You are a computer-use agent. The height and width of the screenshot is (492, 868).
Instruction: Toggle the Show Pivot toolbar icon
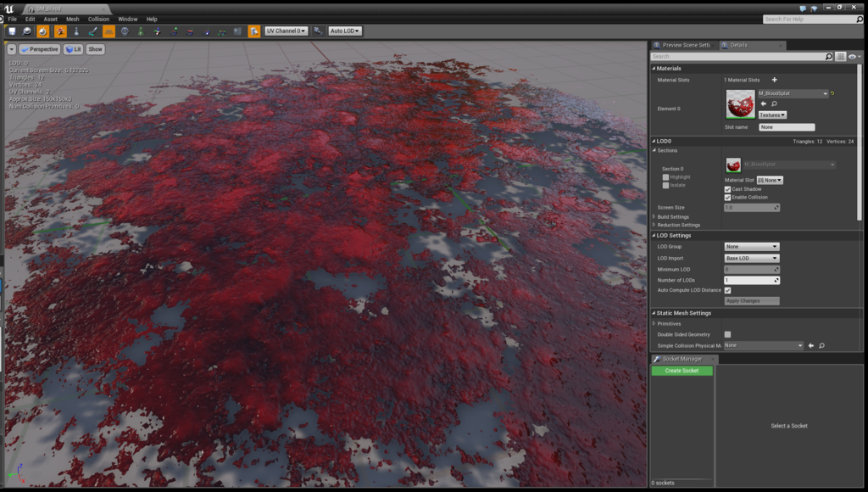point(157,31)
